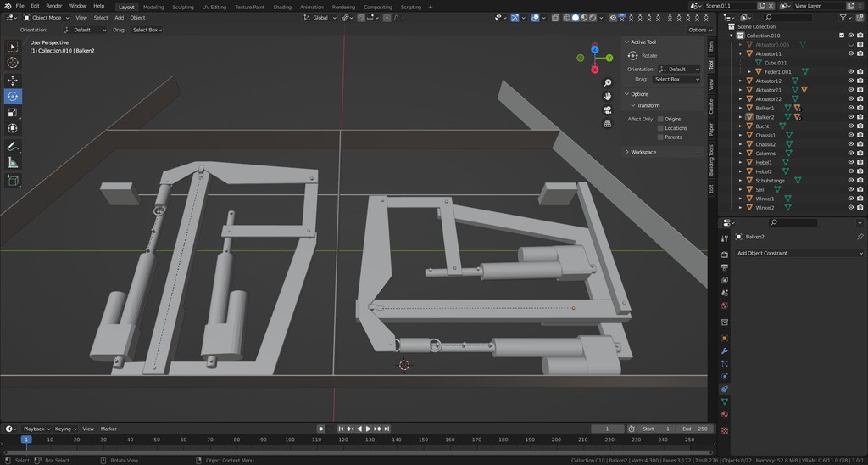The width and height of the screenshot is (868, 465).
Task: Play the animation forward
Action: [368, 429]
